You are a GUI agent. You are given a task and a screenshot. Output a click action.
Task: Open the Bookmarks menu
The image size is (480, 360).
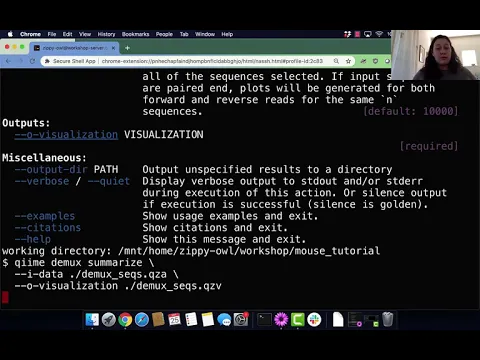coord(135,34)
